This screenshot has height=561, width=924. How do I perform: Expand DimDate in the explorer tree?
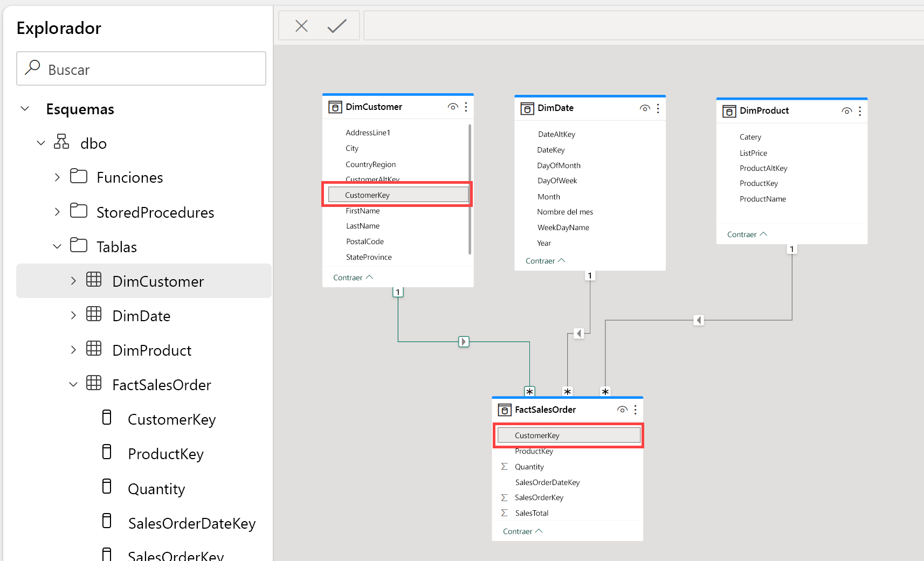73,315
